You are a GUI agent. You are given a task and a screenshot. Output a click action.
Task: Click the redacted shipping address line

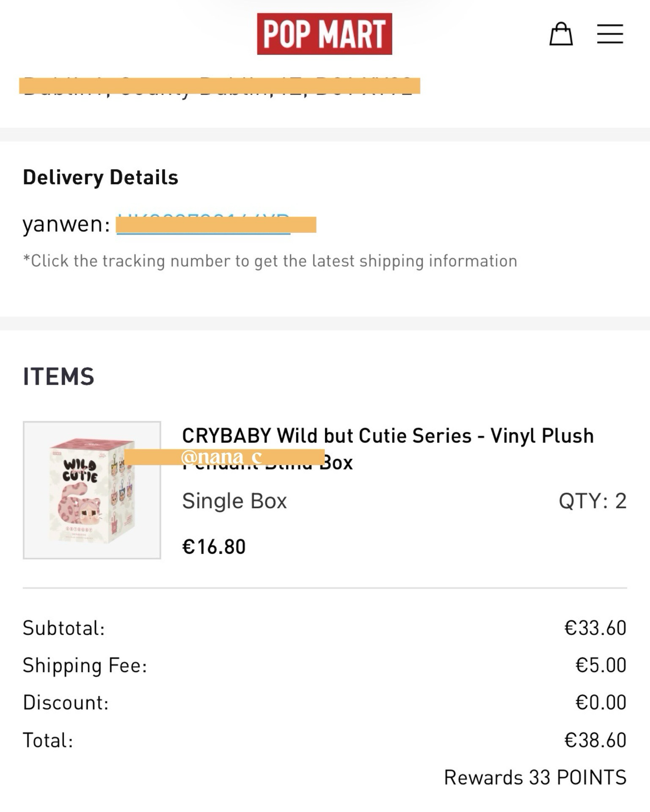219,86
